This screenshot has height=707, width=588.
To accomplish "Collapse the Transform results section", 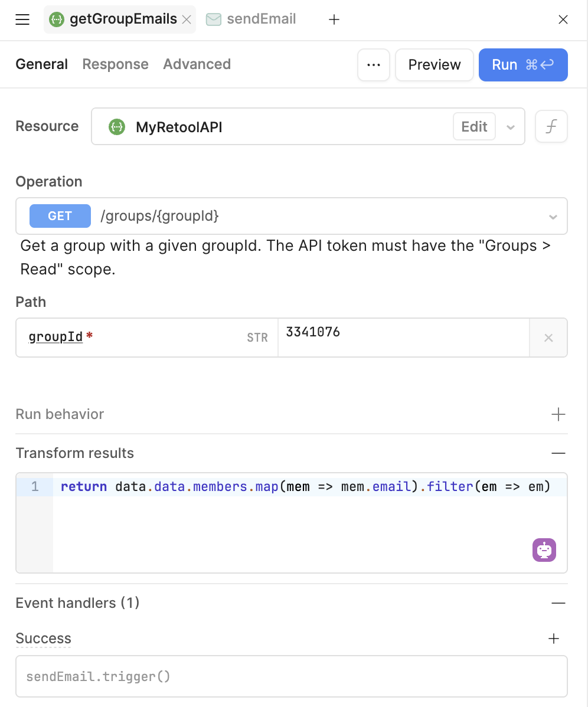I will (558, 453).
